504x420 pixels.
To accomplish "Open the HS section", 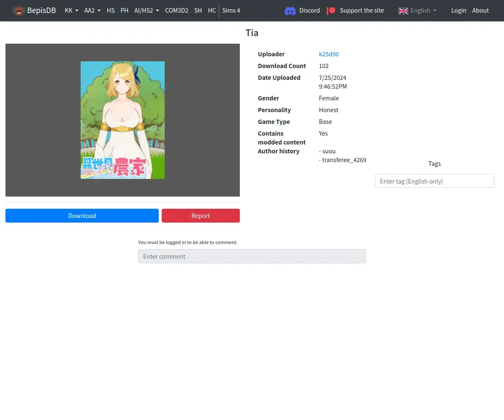I will coord(110,10).
